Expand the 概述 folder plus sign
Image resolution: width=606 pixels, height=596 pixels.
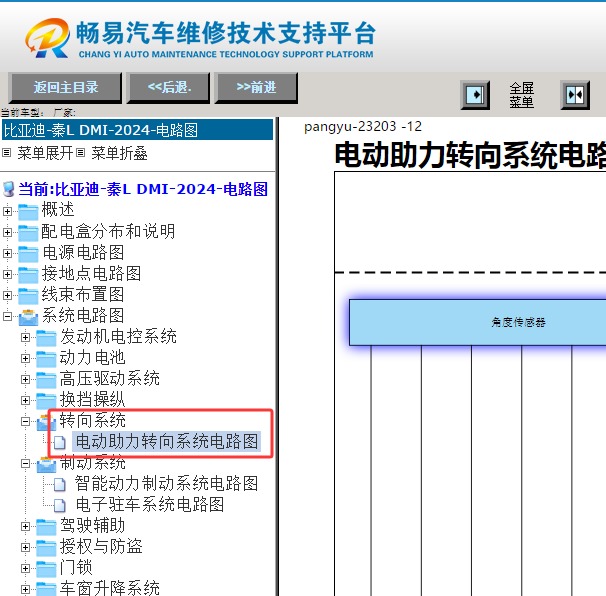(x=7, y=211)
